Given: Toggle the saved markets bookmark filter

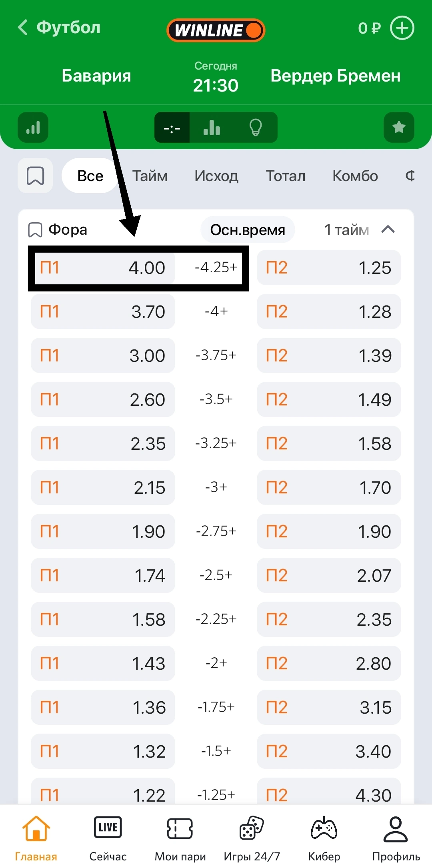Looking at the screenshot, I should click(35, 176).
